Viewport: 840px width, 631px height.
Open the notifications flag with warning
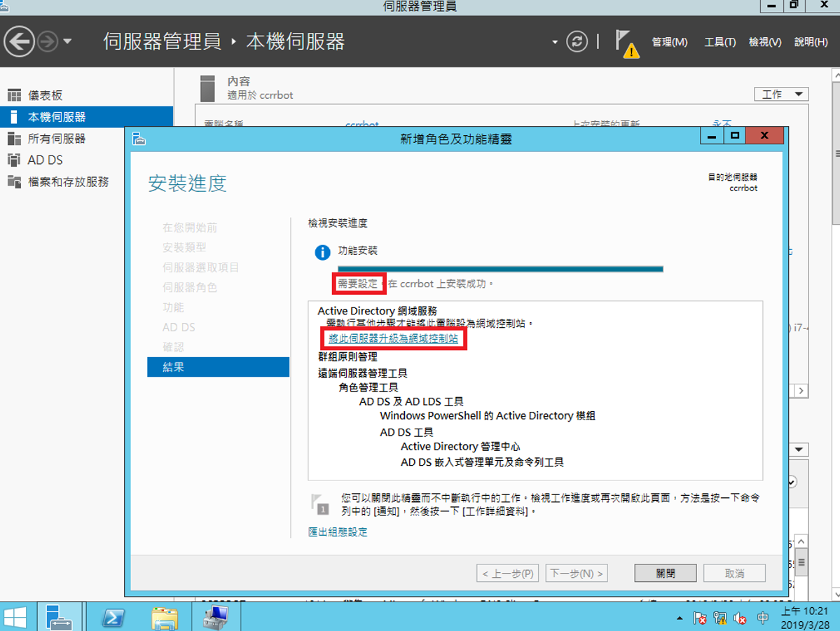627,43
